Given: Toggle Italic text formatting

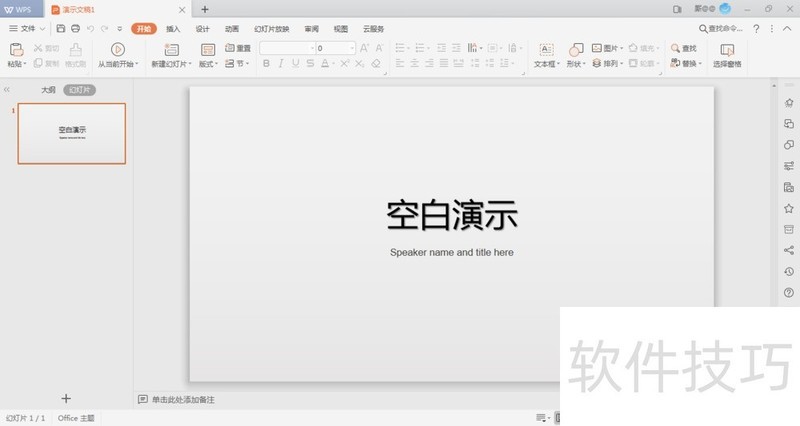Looking at the screenshot, I should point(281,63).
